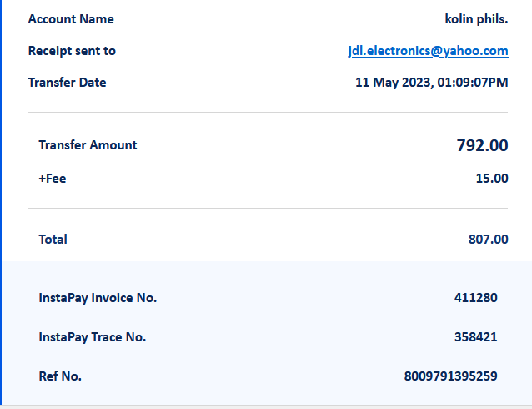
Task: Select reference number 8009791395259
Action: [450, 376]
